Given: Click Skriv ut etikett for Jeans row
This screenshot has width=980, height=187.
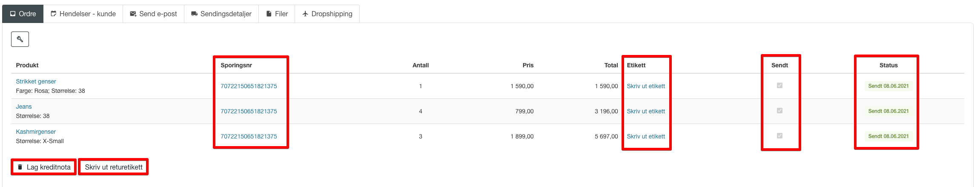Looking at the screenshot, I should point(646,111).
